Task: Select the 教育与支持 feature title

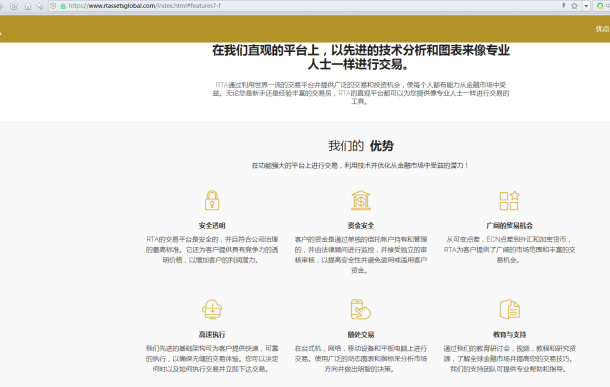Action: [x=509, y=334]
